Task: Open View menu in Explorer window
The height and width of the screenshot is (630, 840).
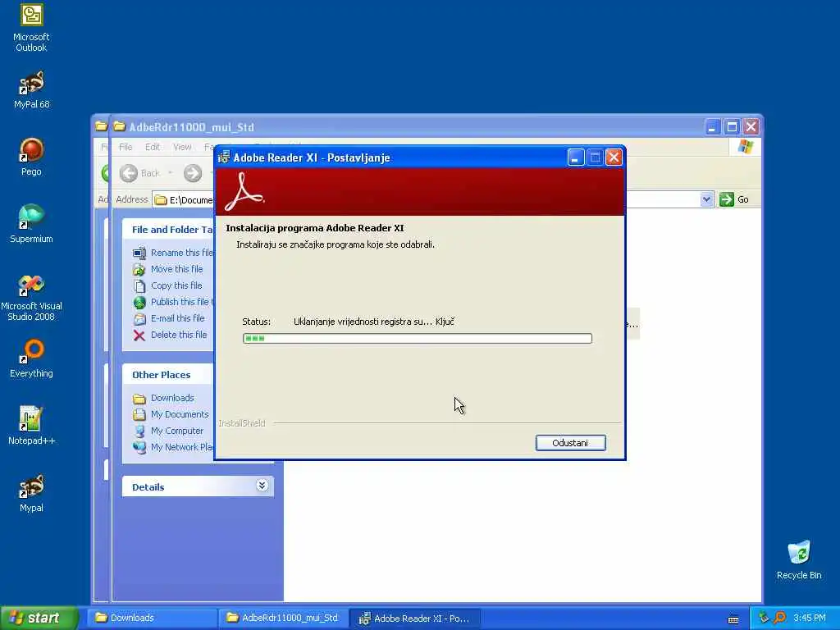Action: [x=182, y=147]
